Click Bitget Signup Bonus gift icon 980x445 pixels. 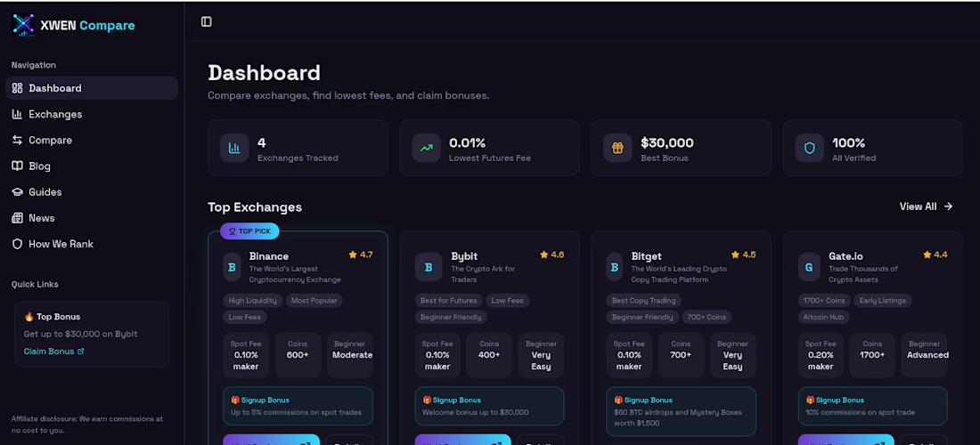coord(618,400)
